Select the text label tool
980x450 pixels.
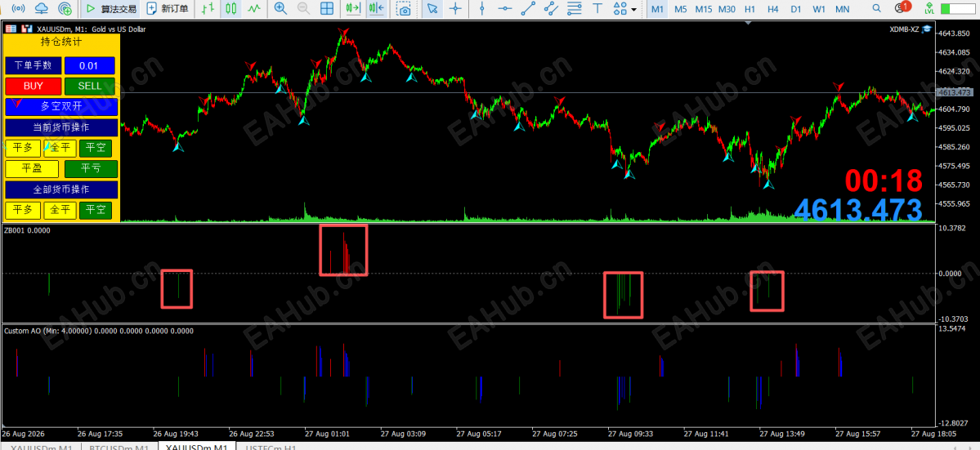pos(597,9)
